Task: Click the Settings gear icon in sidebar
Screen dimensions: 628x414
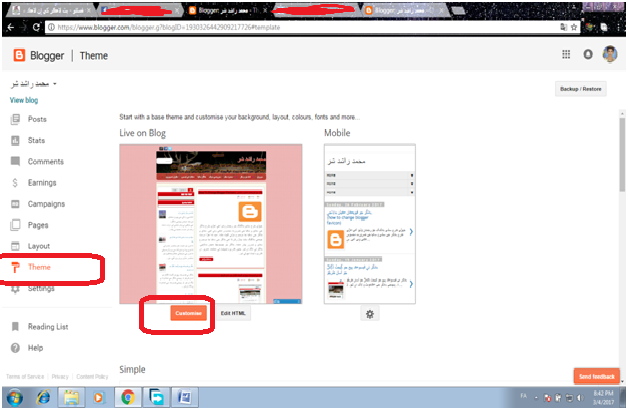Action: (x=15, y=289)
